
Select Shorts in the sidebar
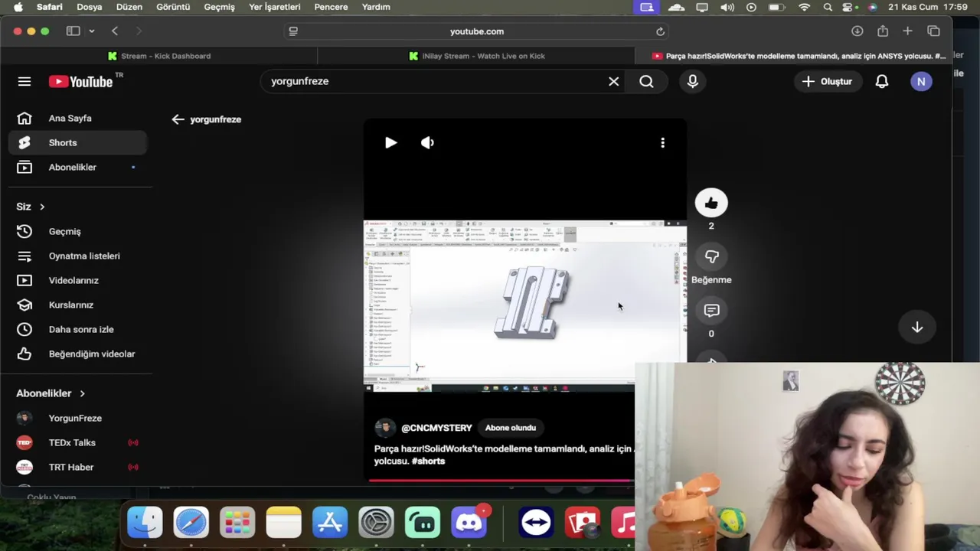77,142
